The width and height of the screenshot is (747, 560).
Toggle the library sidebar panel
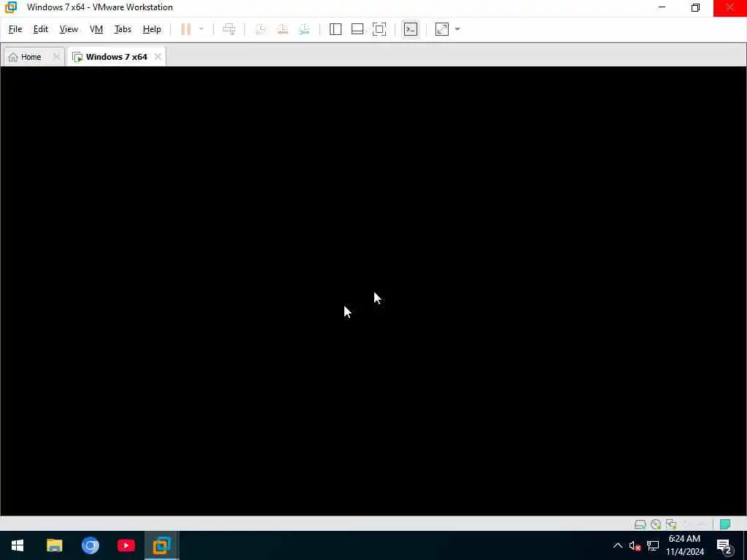point(336,29)
